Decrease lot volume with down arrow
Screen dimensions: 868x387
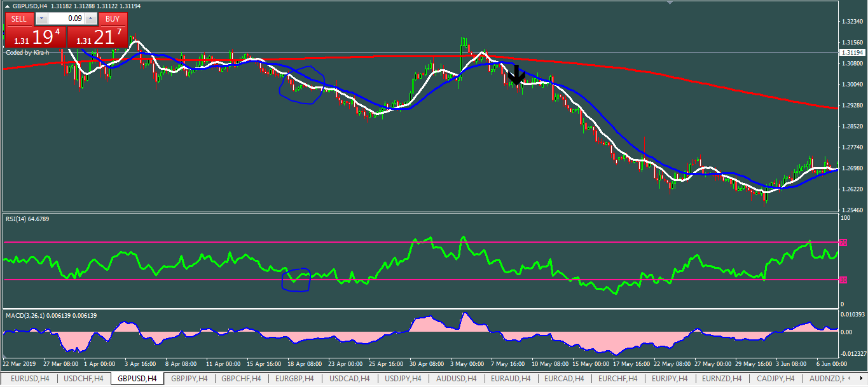tap(41, 19)
